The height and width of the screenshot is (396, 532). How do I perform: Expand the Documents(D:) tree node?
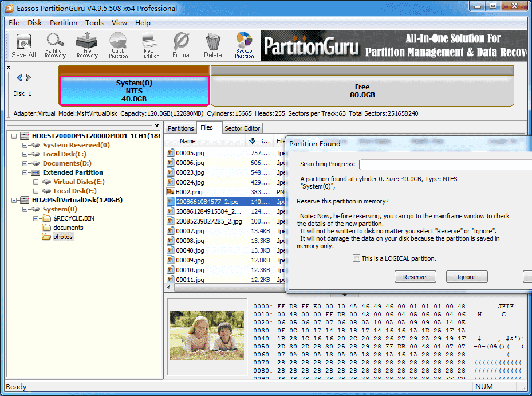(25, 163)
